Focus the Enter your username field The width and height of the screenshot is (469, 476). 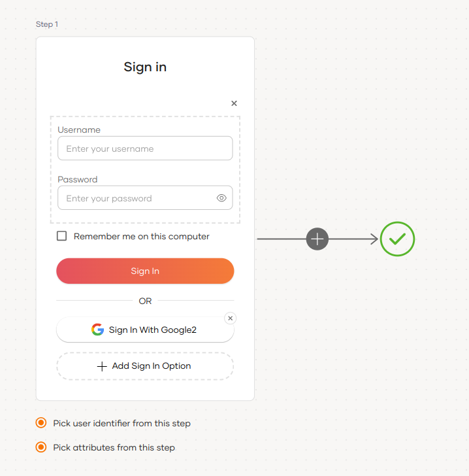point(145,148)
